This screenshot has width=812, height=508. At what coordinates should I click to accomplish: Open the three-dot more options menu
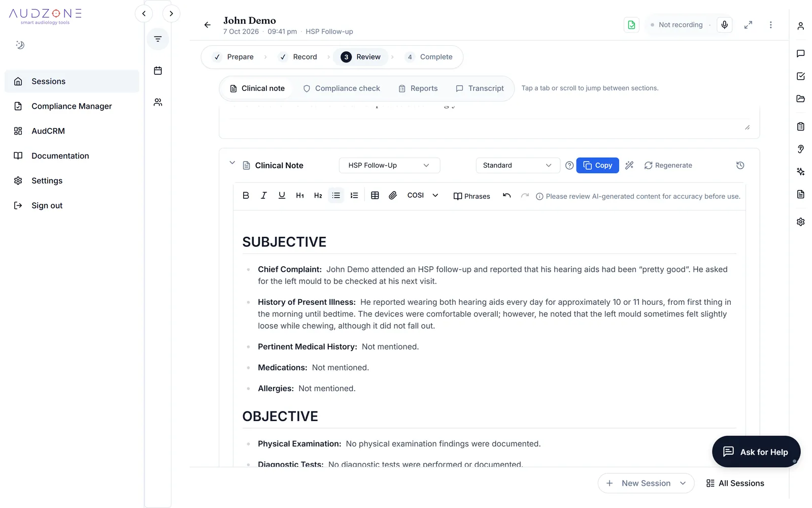(x=770, y=25)
